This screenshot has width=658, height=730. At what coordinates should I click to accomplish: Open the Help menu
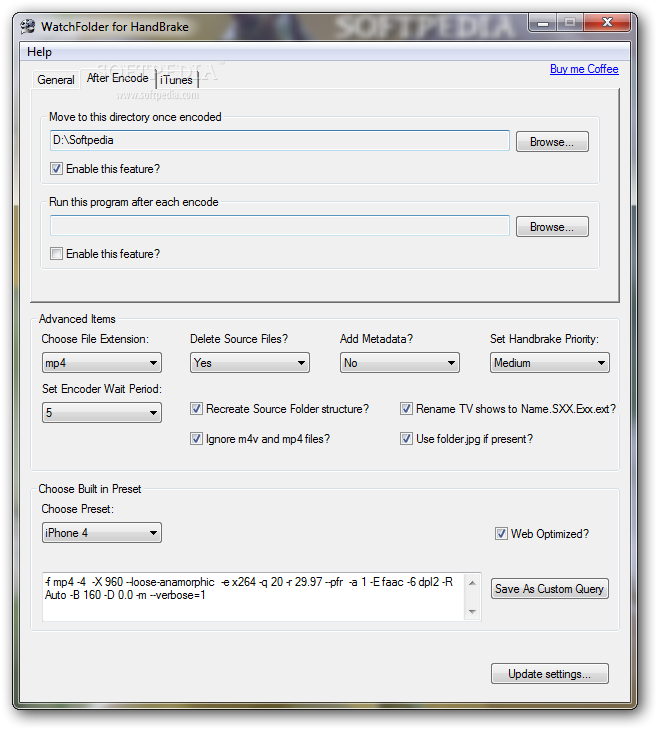pyautogui.click(x=39, y=52)
